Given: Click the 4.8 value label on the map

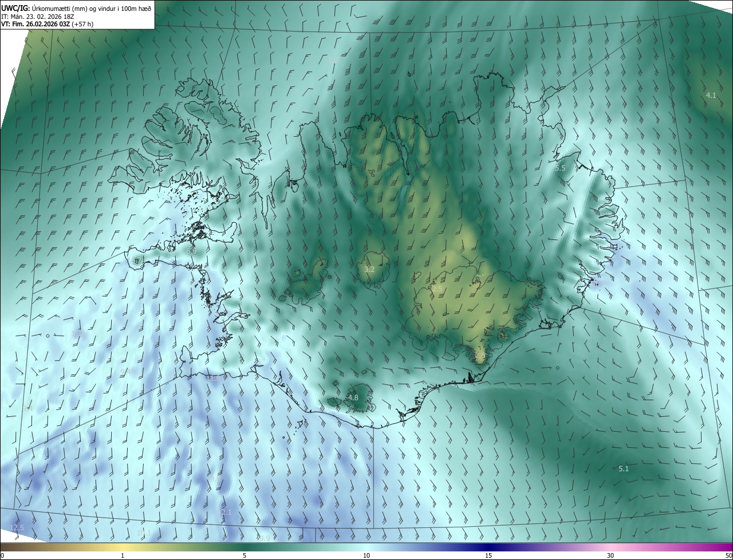Looking at the screenshot, I should pyautogui.click(x=353, y=397).
